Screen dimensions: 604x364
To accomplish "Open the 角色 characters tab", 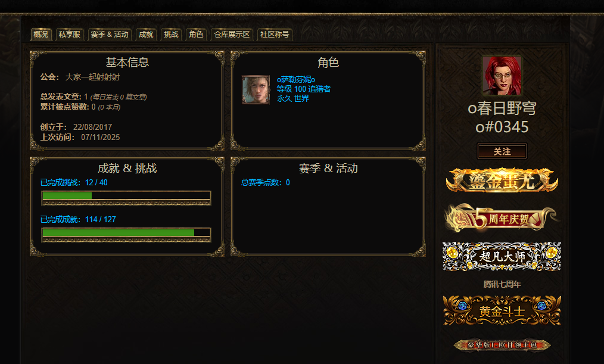I will (196, 35).
